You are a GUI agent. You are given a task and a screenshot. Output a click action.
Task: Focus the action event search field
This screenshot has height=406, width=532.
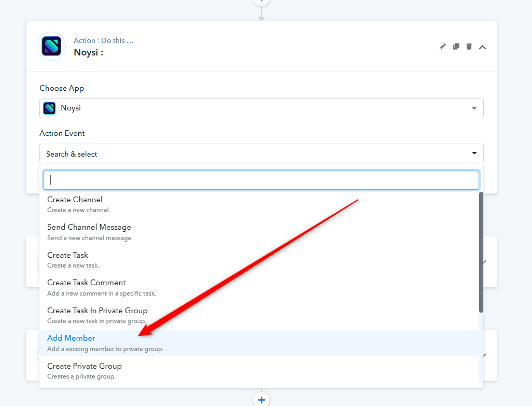(x=261, y=180)
